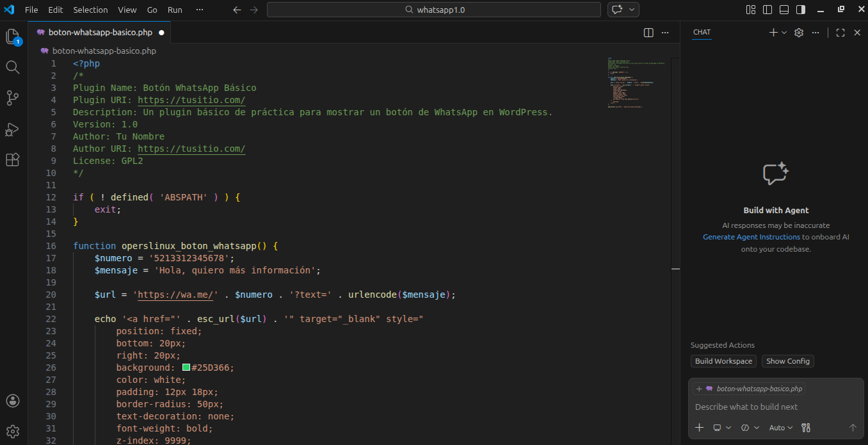Open the Run and Debug view

tap(13, 129)
